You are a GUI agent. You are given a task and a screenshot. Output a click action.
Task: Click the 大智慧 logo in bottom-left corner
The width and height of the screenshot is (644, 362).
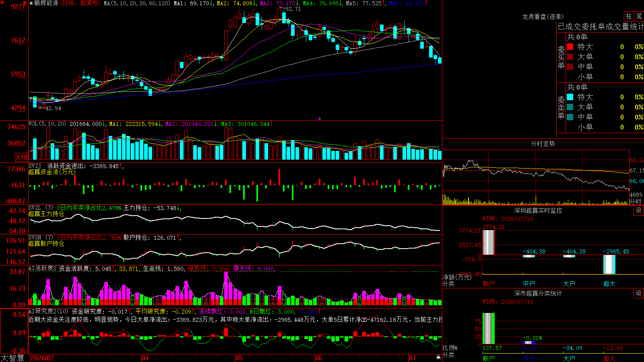coord(13,358)
